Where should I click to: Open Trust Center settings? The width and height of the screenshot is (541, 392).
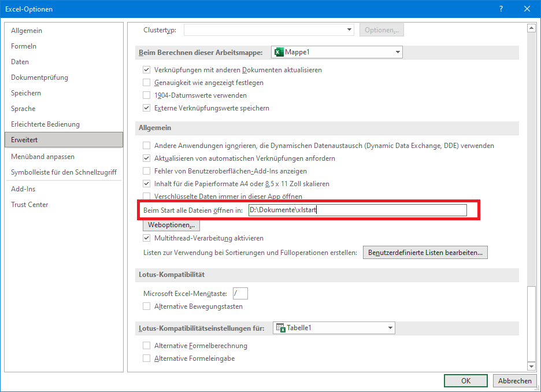[x=64, y=205]
